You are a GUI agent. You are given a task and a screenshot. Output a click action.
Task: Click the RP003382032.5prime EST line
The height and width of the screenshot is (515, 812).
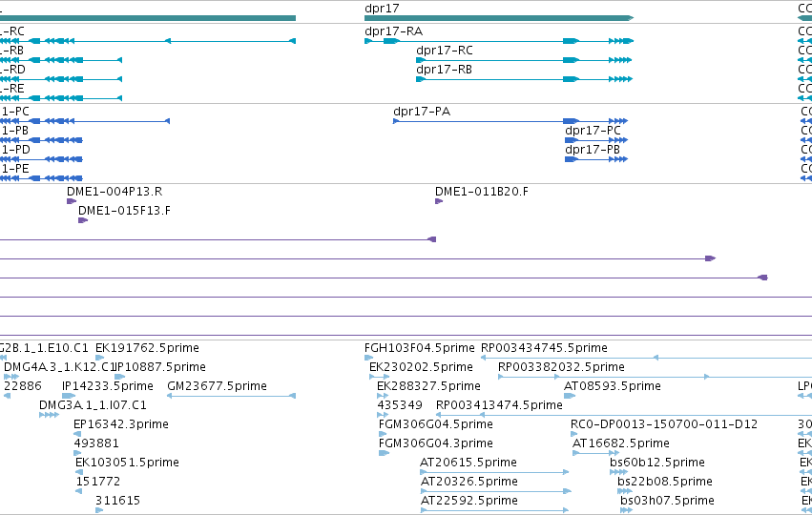[656, 377]
